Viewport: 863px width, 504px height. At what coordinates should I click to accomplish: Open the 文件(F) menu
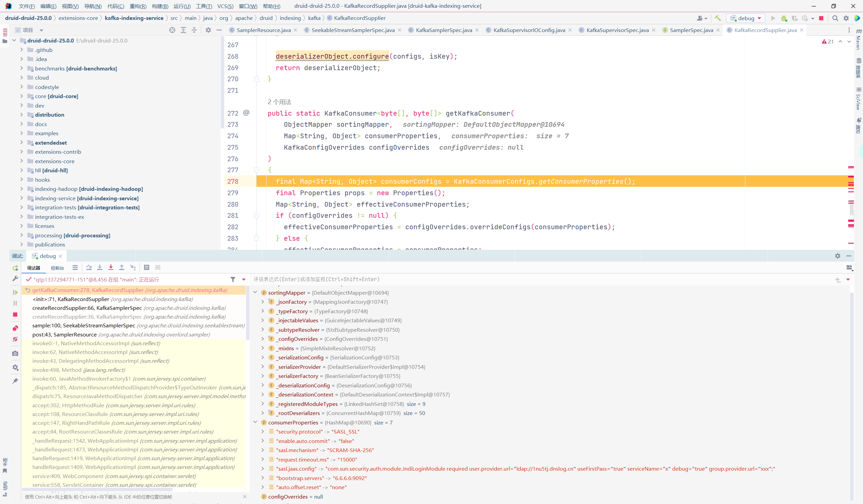point(26,6)
